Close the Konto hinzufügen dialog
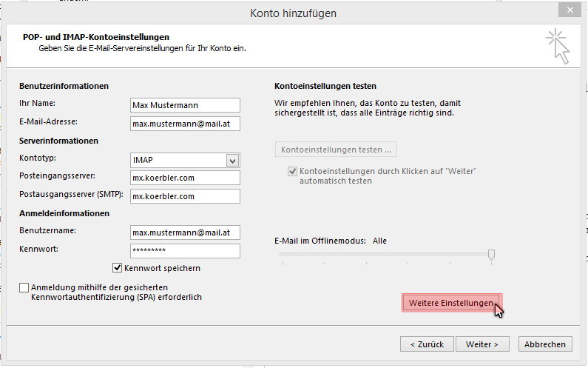Viewport: 588px width, 368px height. click(x=570, y=10)
